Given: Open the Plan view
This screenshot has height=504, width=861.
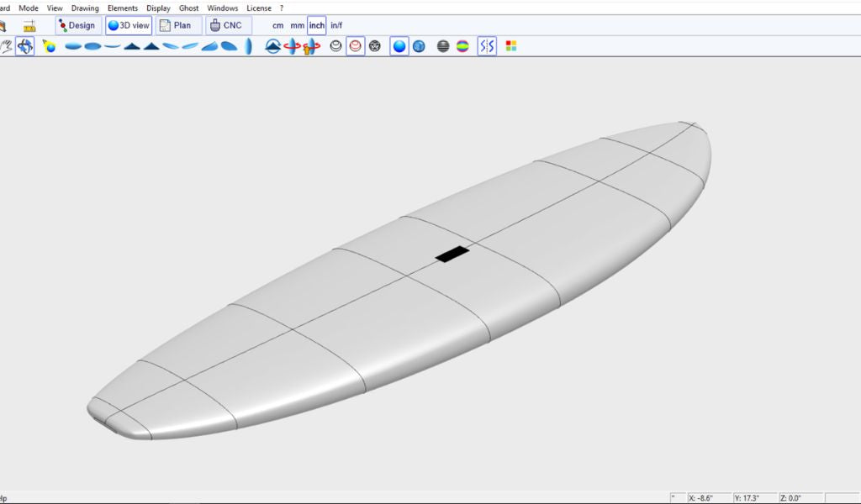Looking at the screenshot, I should (177, 25).
